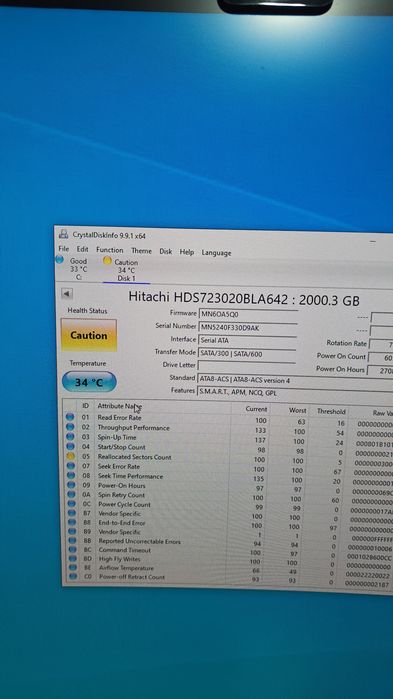Click the Power On Count value field
The width and height of the screenshot is (393, 699).
click(381, 358)
